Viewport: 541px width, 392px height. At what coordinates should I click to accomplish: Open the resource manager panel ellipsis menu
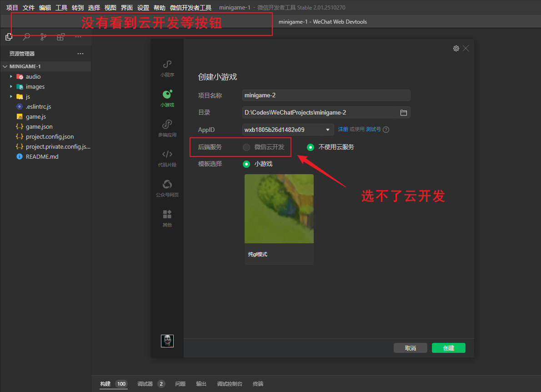[80, 54]
